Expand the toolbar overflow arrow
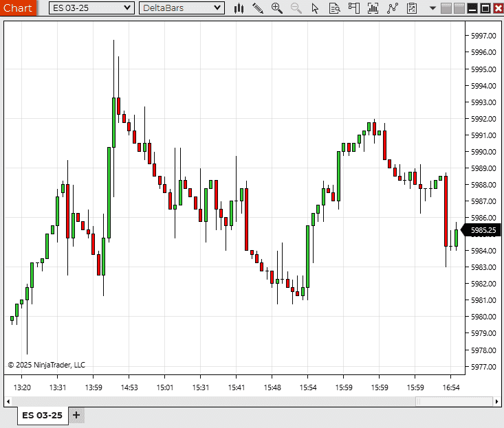This screenshot has width=504, height=428. pos(432,8)
